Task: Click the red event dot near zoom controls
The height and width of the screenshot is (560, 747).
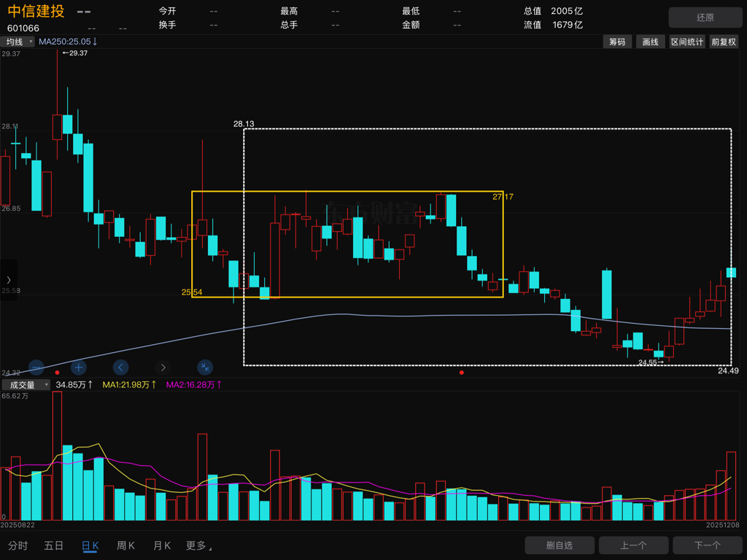Action: coord(57,373)
